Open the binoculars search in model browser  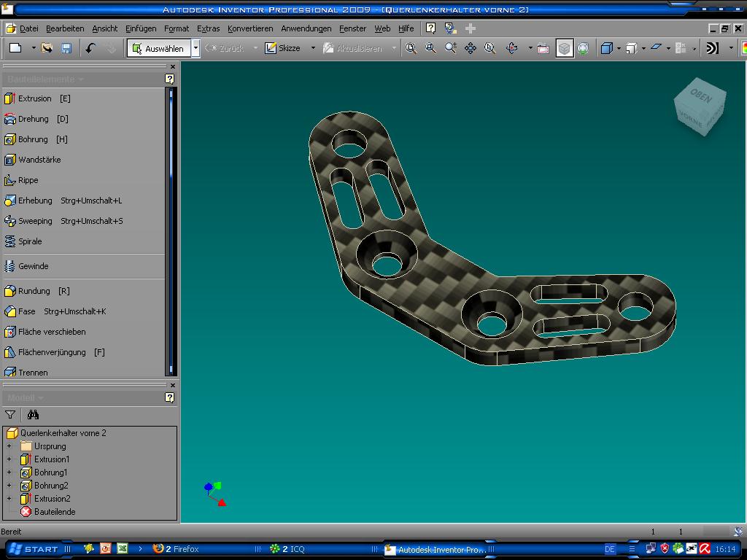click(33, 415)
